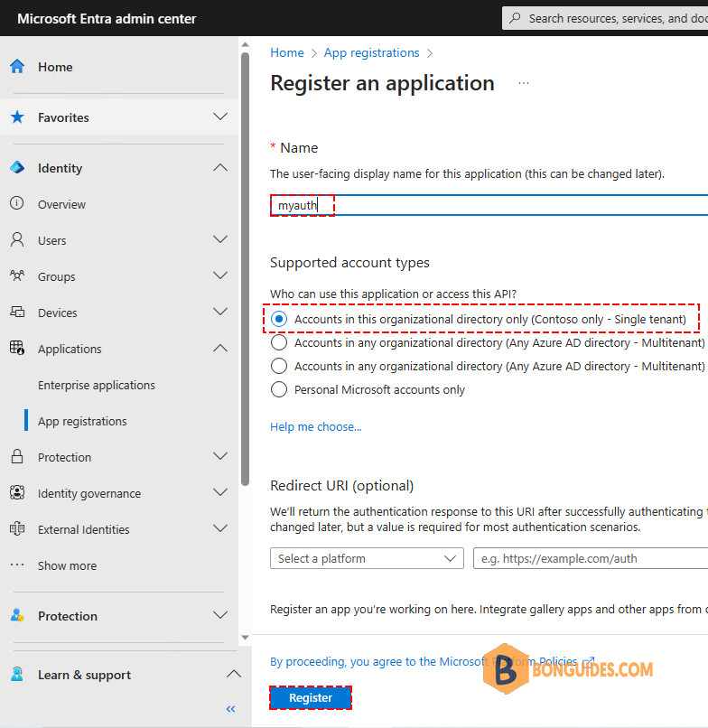Collapse the Applications chevron

point(220,348)
